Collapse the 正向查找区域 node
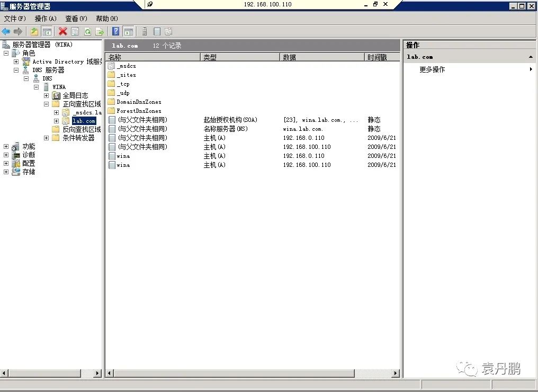This screenshot has height=392, width=538. 46,104
